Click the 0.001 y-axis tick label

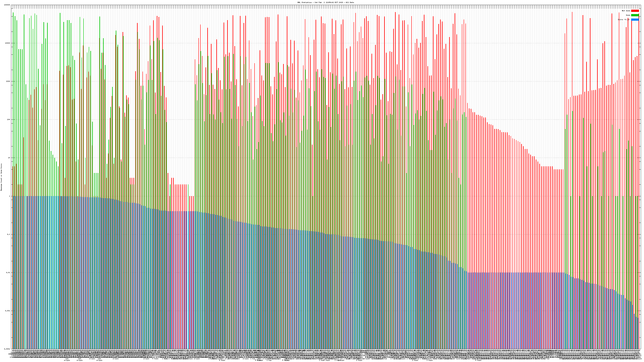click(x=8, y=311)
